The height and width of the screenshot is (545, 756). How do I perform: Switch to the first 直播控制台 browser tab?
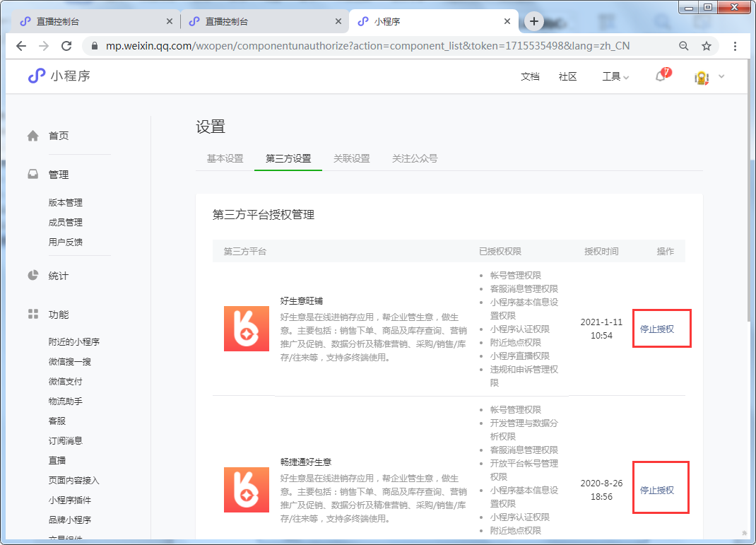click(95, 21)
